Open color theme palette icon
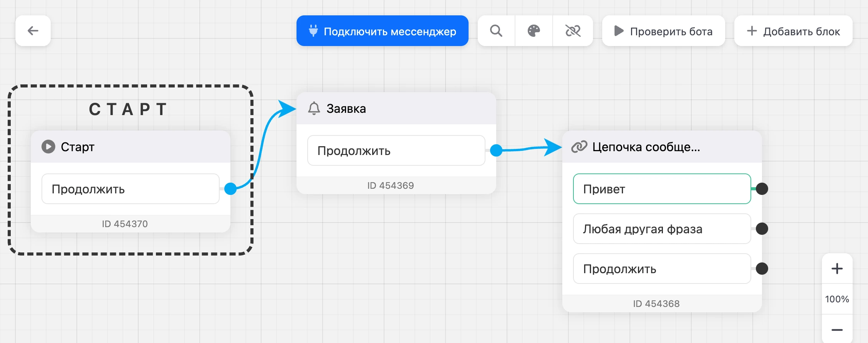 [x=534, y=31]
